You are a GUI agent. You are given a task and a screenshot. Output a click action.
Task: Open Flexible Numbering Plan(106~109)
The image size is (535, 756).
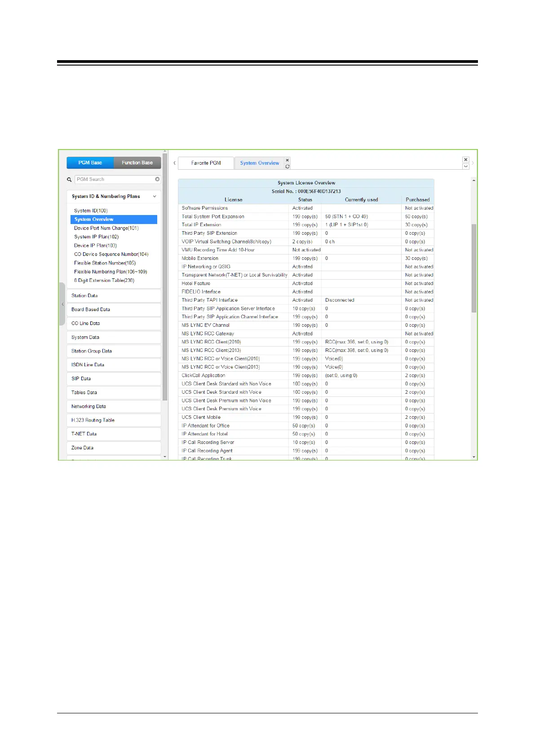[111, 272]
